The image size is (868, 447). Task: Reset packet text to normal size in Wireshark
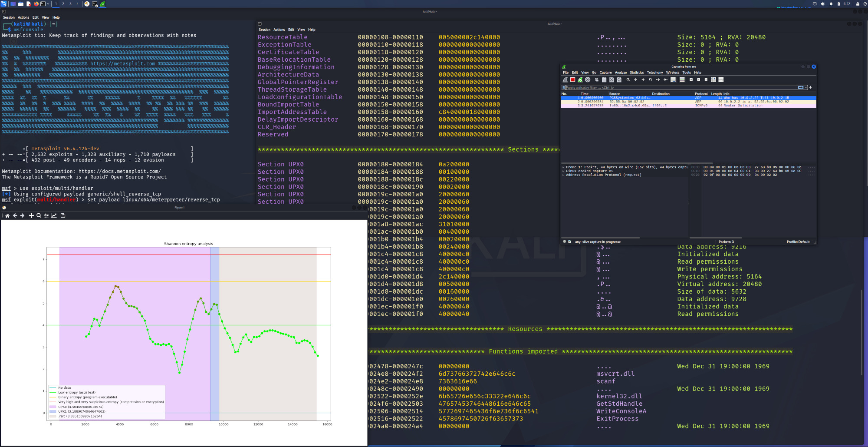click(x=706, y=79)
